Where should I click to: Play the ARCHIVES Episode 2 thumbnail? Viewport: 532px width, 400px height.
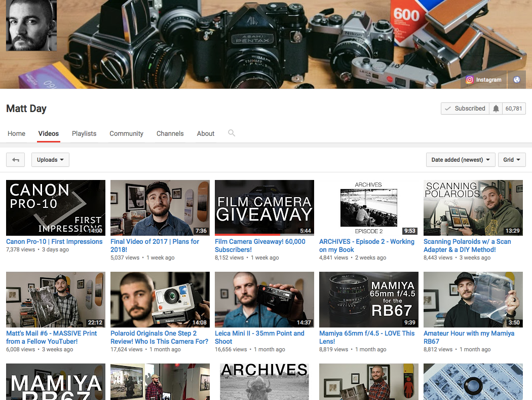tap(369, 208)
